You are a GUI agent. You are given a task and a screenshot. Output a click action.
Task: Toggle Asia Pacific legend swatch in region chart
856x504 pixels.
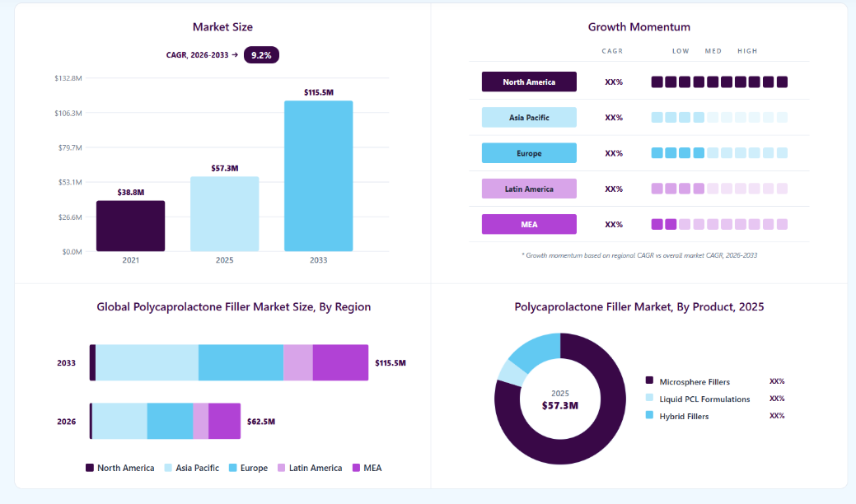[168, 468]
